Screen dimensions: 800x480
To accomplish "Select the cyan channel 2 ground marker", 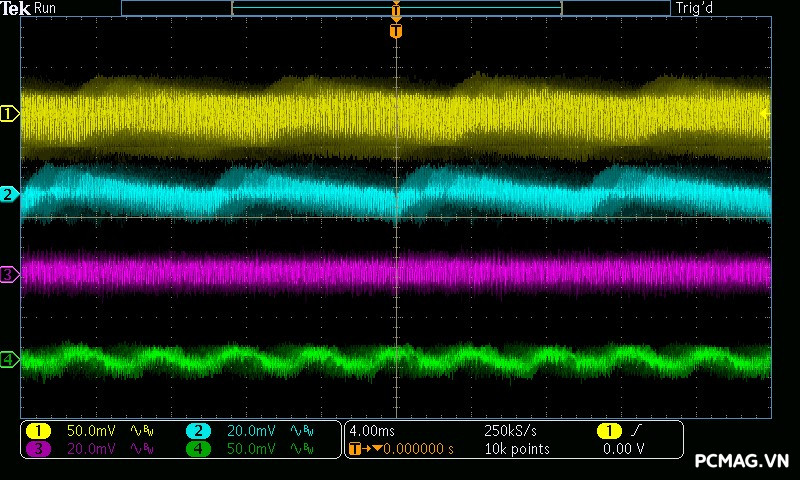I will pyautogui.click(x=9, y=194).
